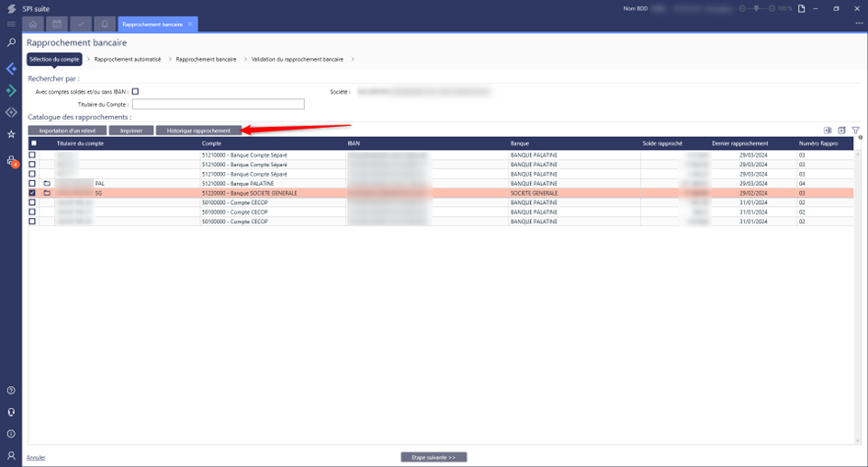868x467 pixels.
Task: Select 'Sélection du compte' step
Action: 54,59
